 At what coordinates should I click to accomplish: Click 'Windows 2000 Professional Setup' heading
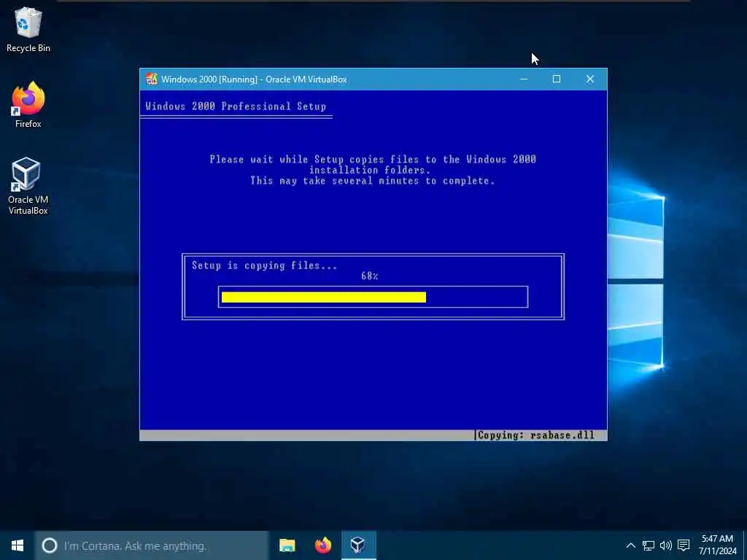[x=236, y=106]
